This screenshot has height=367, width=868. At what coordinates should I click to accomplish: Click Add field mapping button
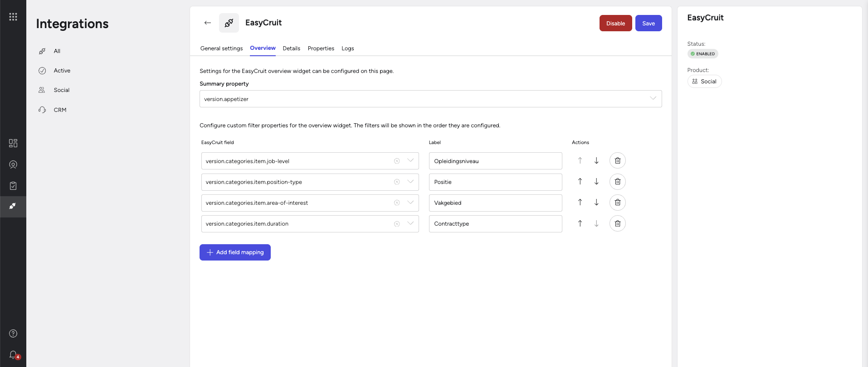235,252
